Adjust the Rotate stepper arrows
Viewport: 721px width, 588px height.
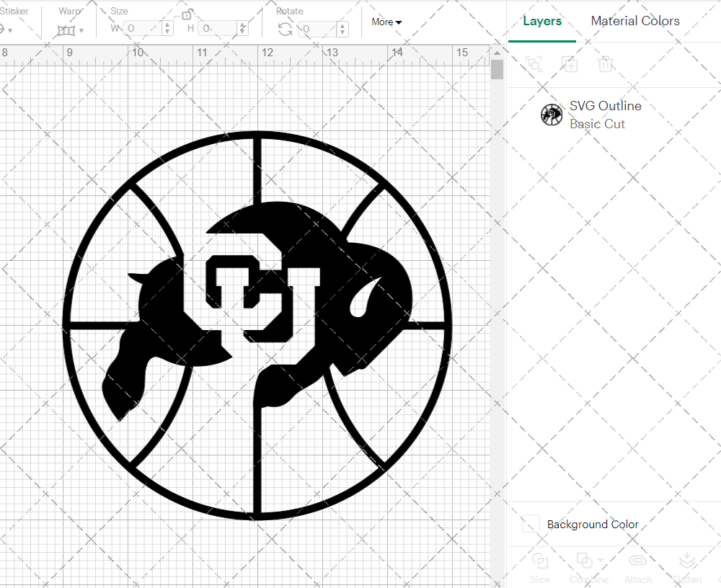(x=342, y=29)
